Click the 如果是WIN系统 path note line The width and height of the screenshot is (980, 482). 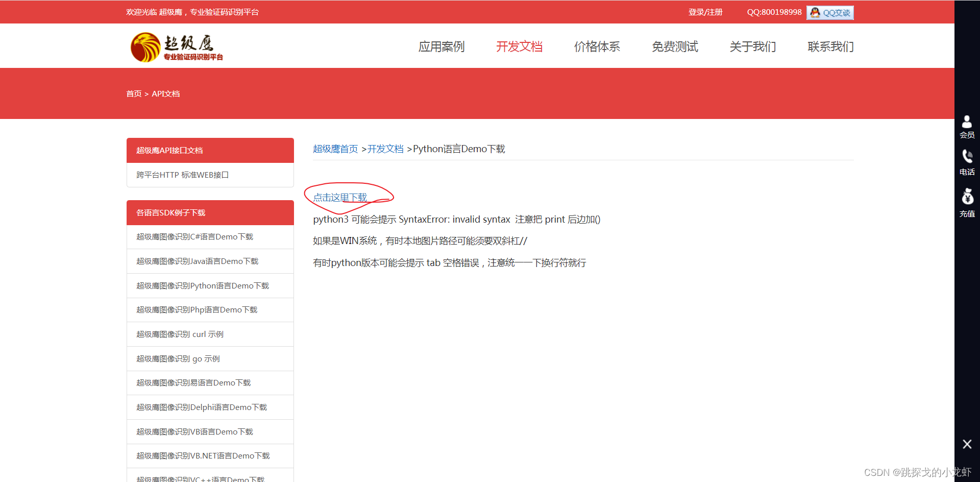pos(420,241)
